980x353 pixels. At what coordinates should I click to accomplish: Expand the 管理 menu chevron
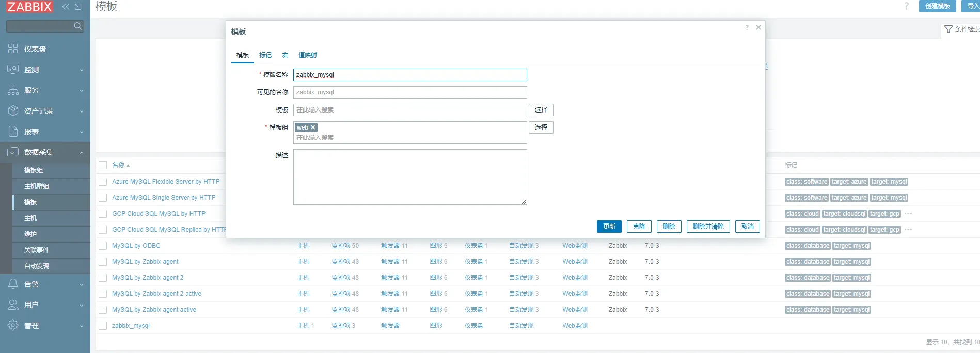pyautogui.click(x=82, y=326)
